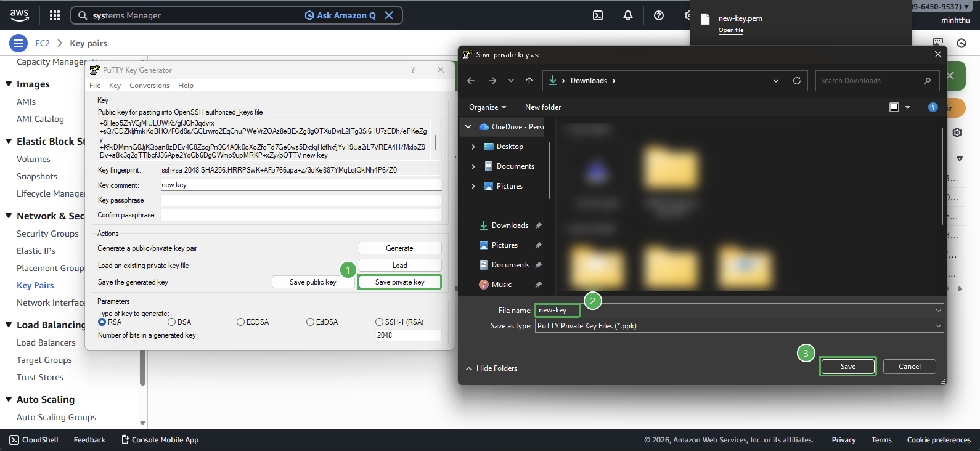Expand the Pictures tree node under OneDrive

(473, 186)
